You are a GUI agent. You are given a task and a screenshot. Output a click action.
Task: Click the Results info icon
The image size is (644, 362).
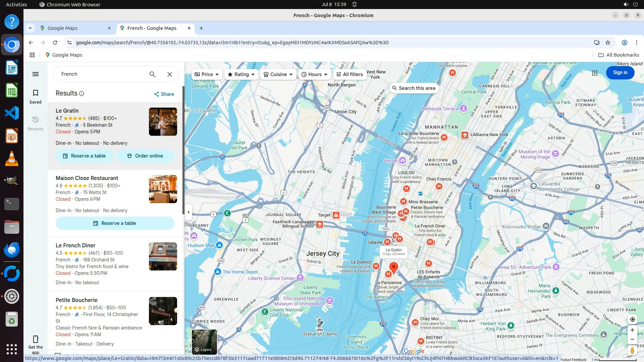coord(82,94)
